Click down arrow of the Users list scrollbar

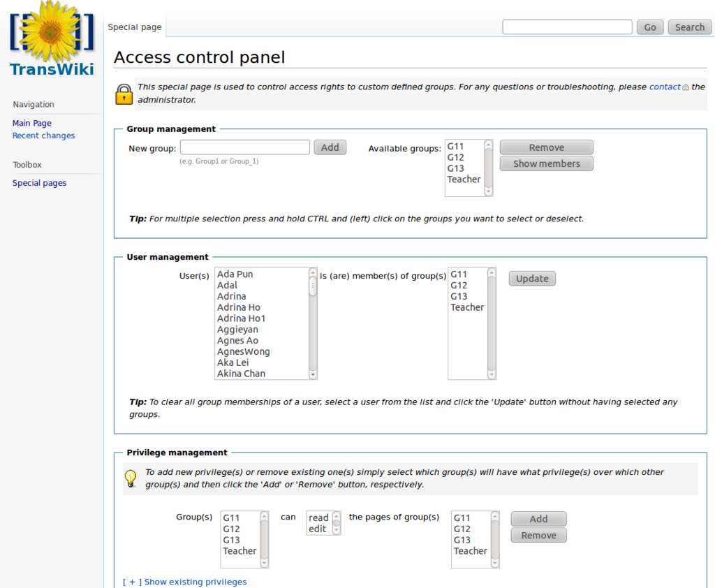(x=313, y=374)
